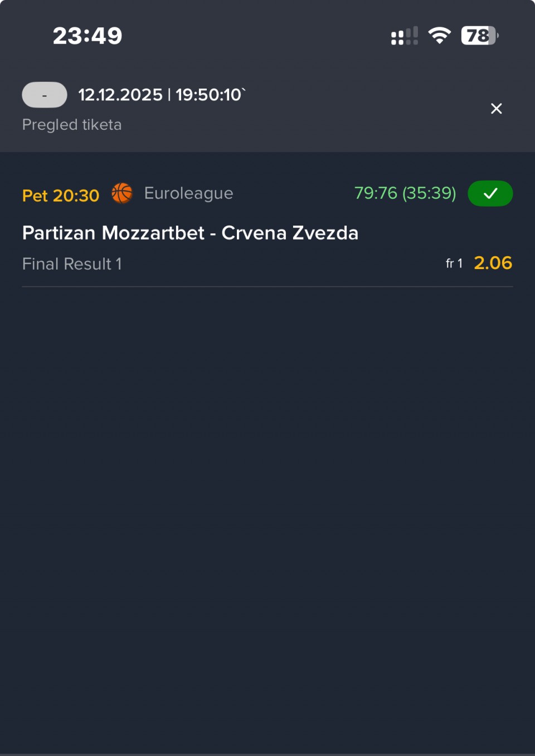Tap the 2.06 odds value
This screenshot has height=756, width=535.
tap(493, 263)
